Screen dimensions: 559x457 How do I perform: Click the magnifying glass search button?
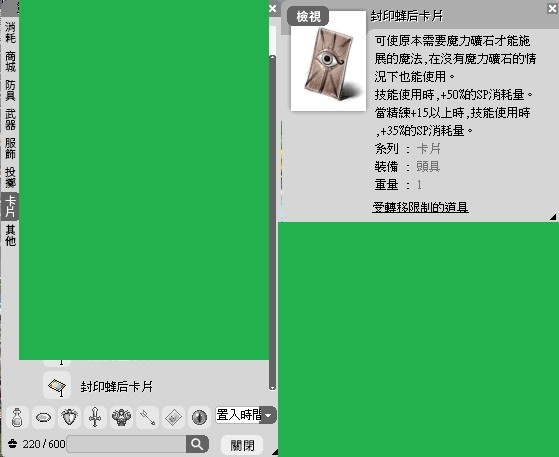point(197,444)
